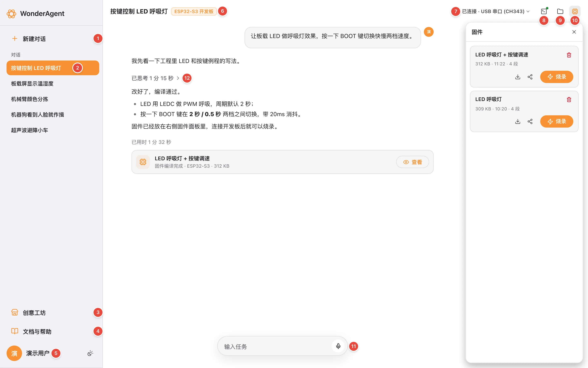Open the serial terminal icon in header
The image size is (588, 368).
tap(544, 11)
